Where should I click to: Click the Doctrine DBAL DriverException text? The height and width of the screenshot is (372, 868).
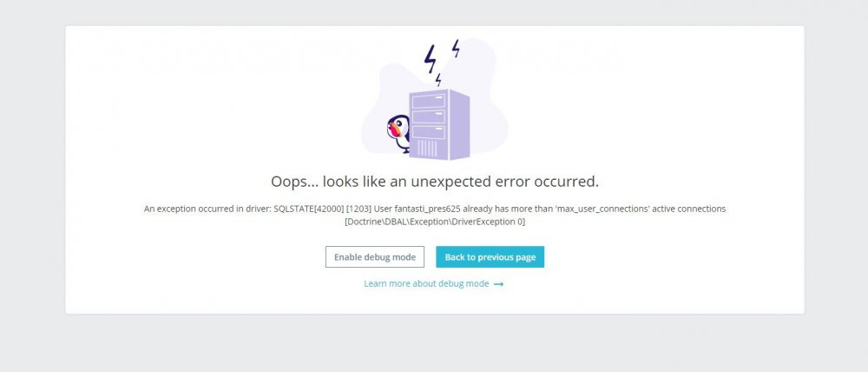[x=435, y=222]
